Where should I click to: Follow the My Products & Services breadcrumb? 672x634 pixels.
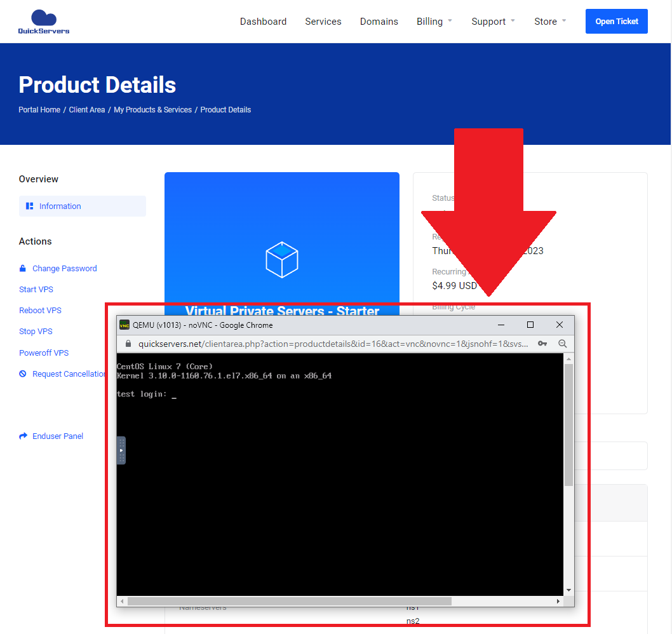pos(152,110)
